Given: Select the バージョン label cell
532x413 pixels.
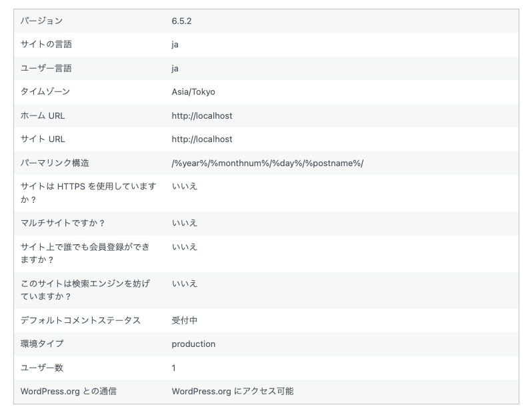Looking at the screenshot, I should tap(41, 21).
